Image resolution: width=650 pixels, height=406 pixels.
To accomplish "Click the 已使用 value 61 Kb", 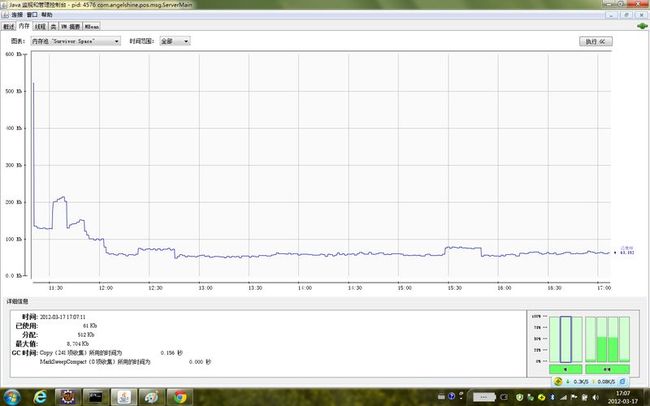I will pos(90,326).
